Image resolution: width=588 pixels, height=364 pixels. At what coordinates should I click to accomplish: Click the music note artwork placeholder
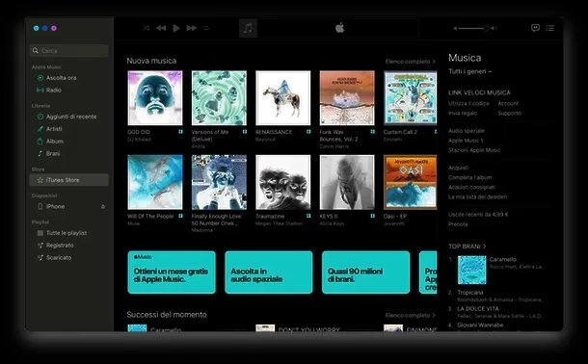point(248,28)
